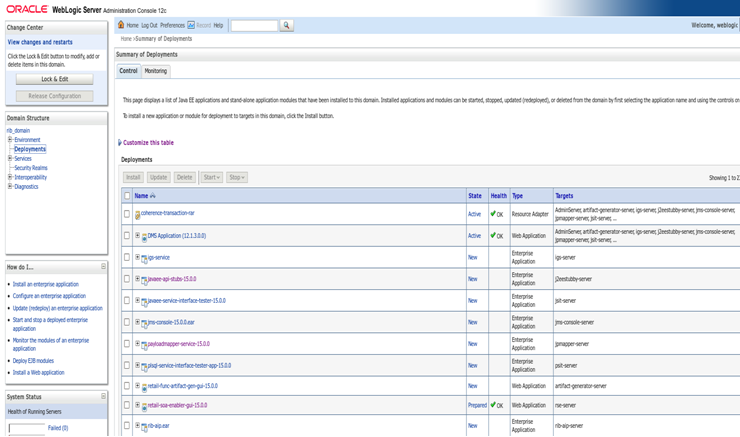
Task: Click the Name column sort icon
Action: [x=152, y=195]
